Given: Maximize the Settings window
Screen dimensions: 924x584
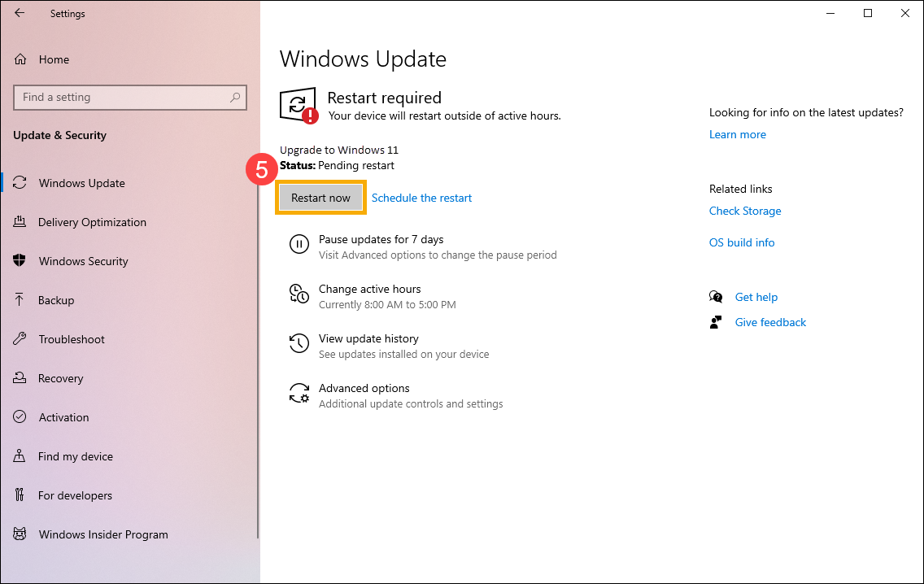Looking at the screenshot, I should tap(867, 13).
